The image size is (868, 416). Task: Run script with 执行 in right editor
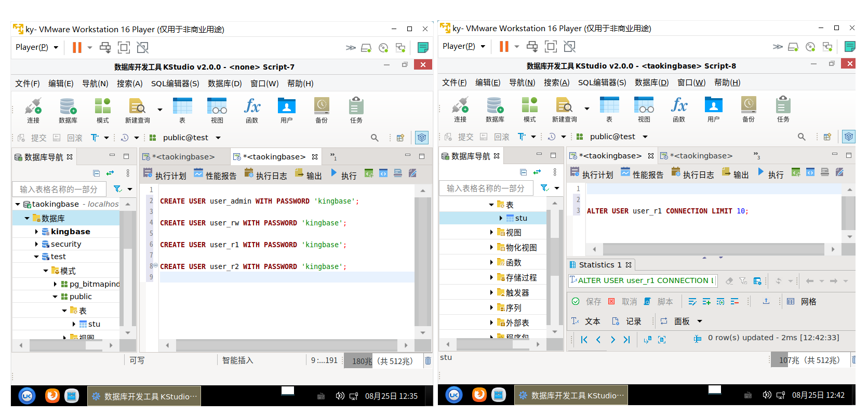(771, 173)
